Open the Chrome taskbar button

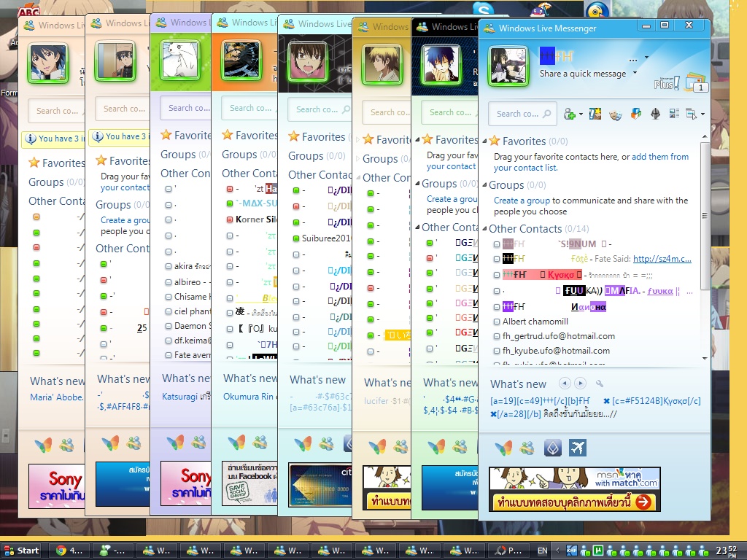69,551
